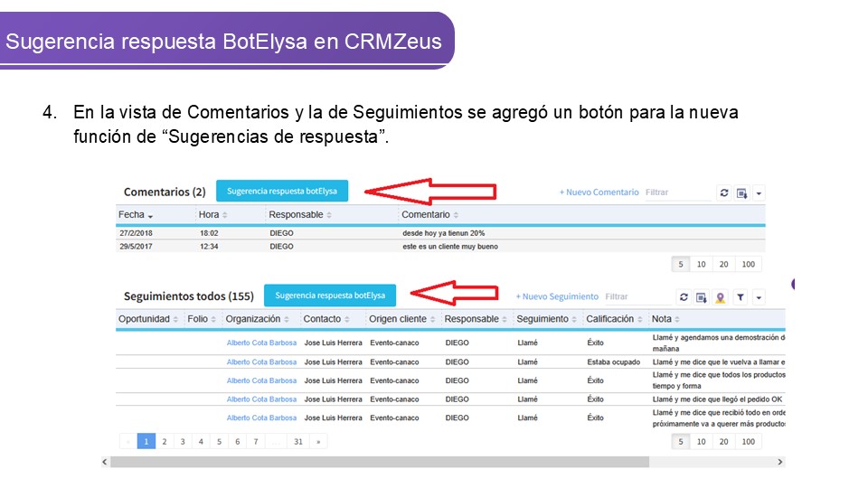Screen dimensions: 868x488
Task: Export the Seguimientos table data
Action: [702, 296]
